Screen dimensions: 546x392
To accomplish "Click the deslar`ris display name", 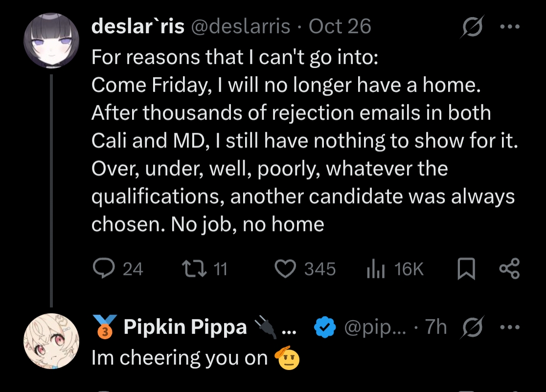I will tap(137, 27).
